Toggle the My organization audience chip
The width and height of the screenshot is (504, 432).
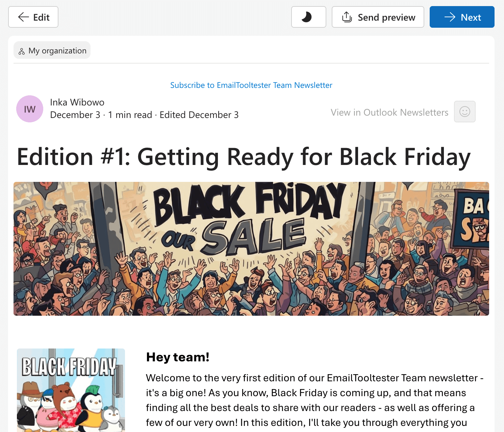click(52, 50)
